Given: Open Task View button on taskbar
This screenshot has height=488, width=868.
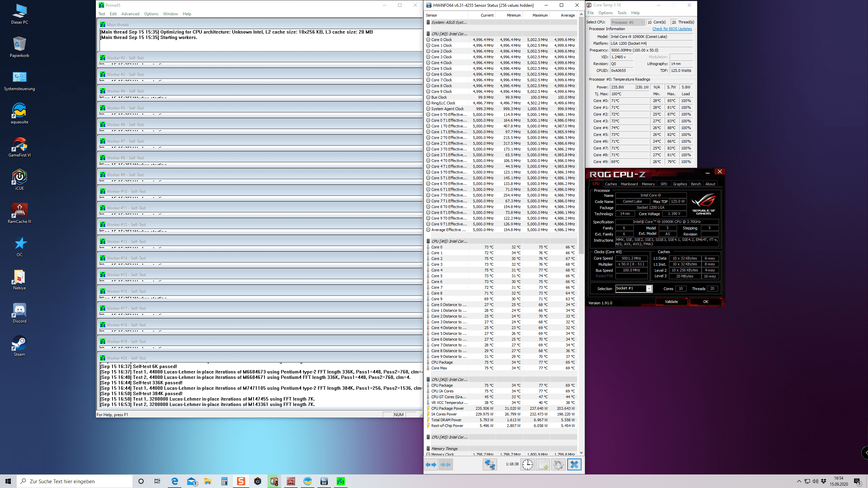Looking at the screenshot, I should coord(157,481).
